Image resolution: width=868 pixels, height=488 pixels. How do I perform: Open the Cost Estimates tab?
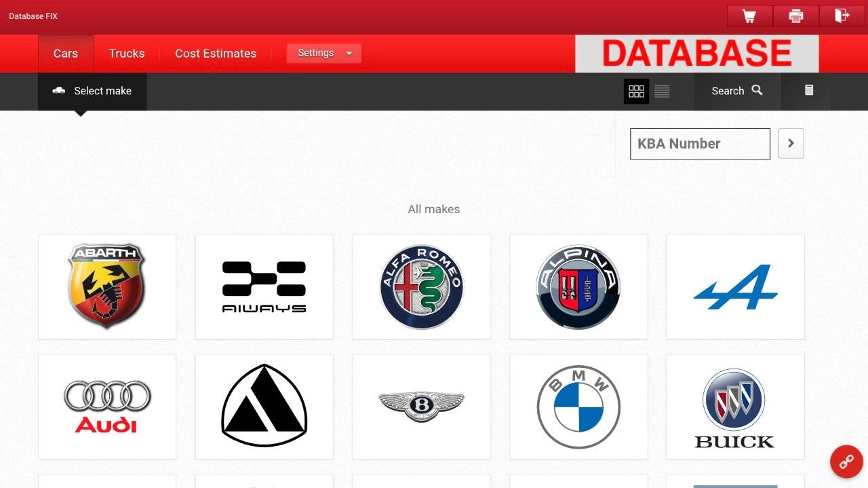click(x=216, y=53)
